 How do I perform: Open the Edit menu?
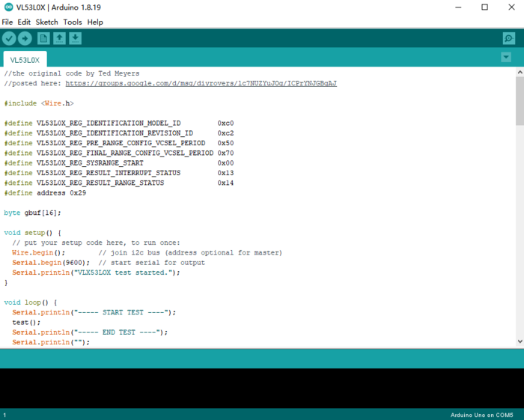pos(24,22)
